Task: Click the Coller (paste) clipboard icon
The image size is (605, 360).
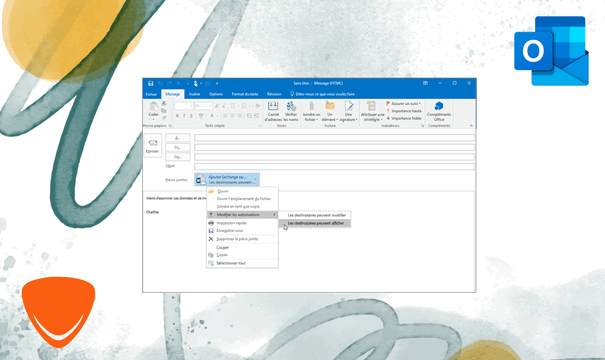Action: coord(154,106)
